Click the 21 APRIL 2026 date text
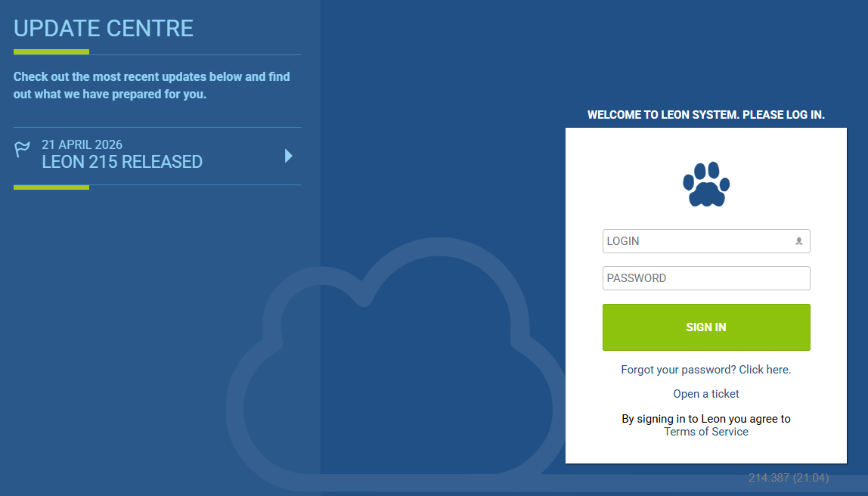This screenshot has width=868, height=496. [82, 144]
